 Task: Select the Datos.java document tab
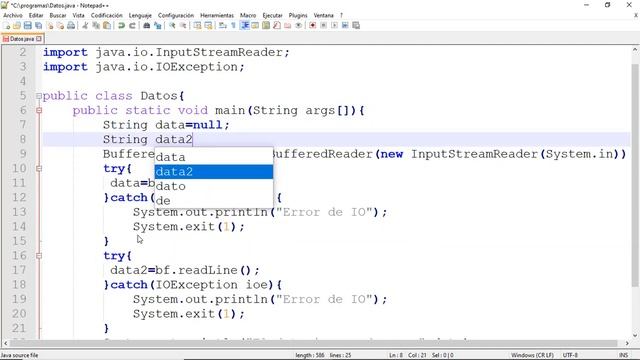pos(22,39)
